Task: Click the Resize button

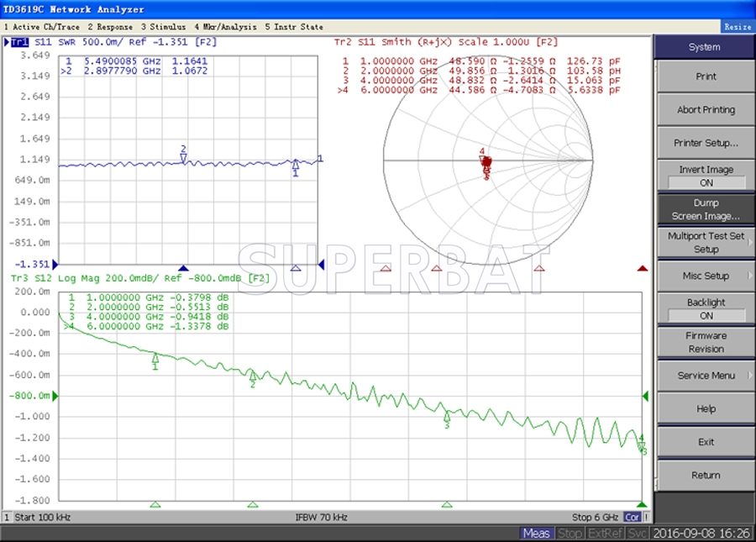Action: coord(738,27)
